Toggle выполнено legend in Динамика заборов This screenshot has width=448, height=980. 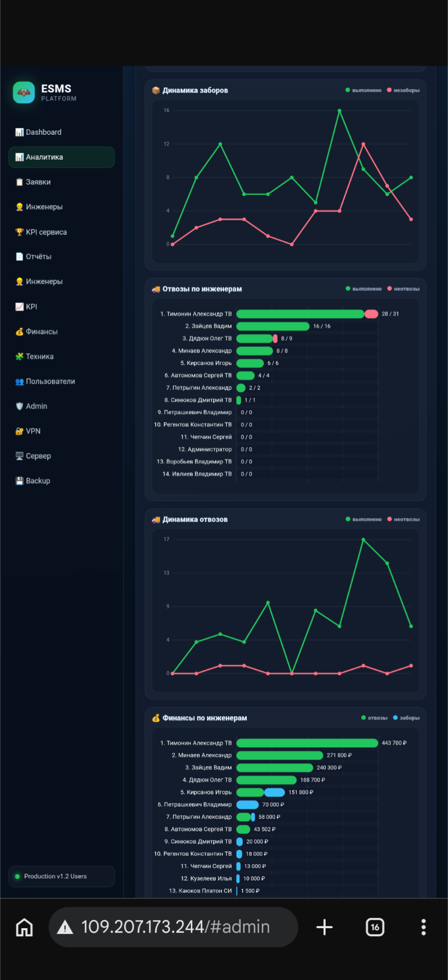coord(363,90)
